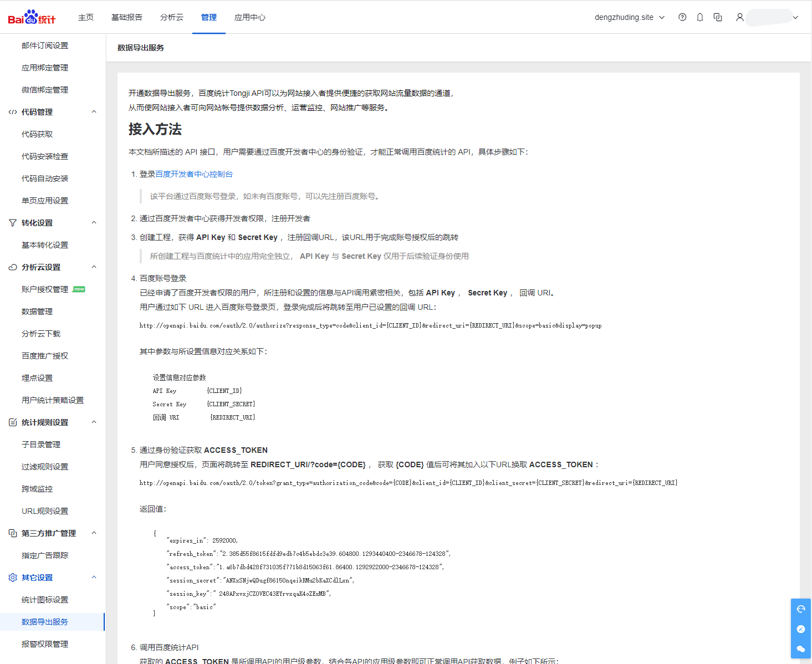
Task: Click the 分析云设置 cloud icon
Action: pos(13,267)
